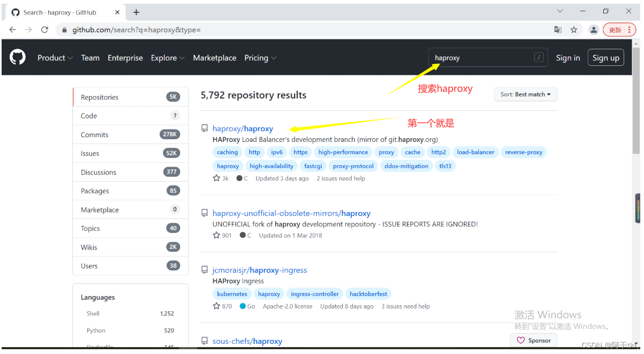Select the Repositories filter

131,97
